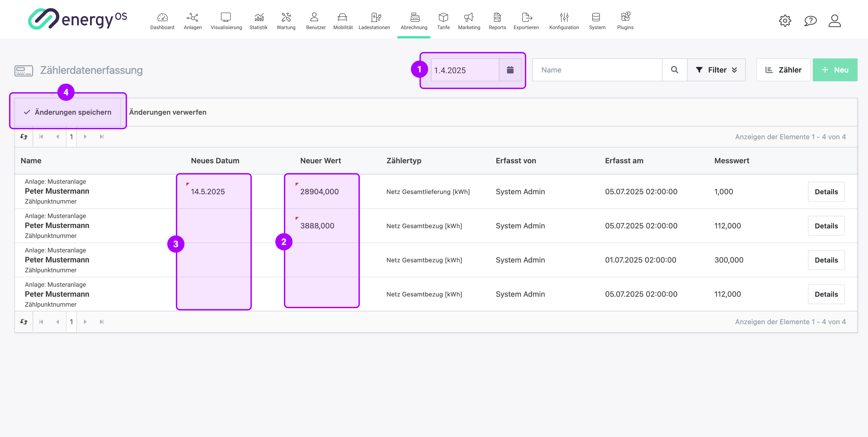The height and width of the screenshot is (437, 868).
Task: Refresh the table with top reload icon
Action: tap(24, 136)
